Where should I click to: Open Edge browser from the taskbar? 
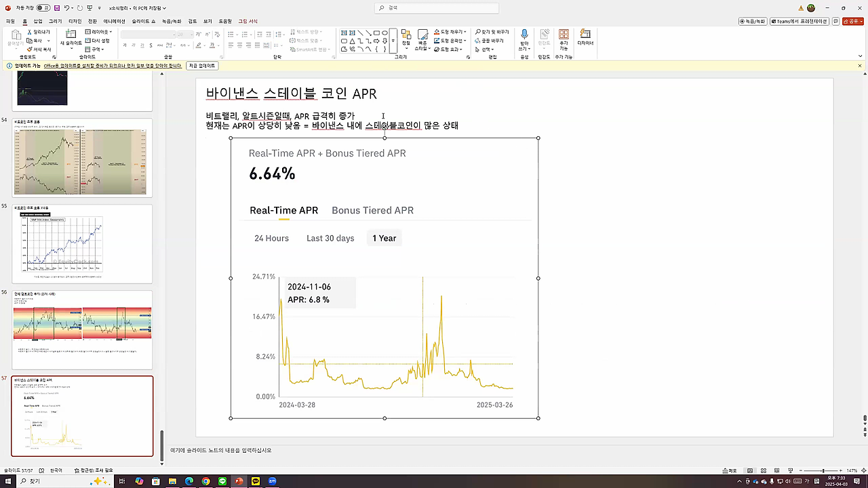point(189,481)
